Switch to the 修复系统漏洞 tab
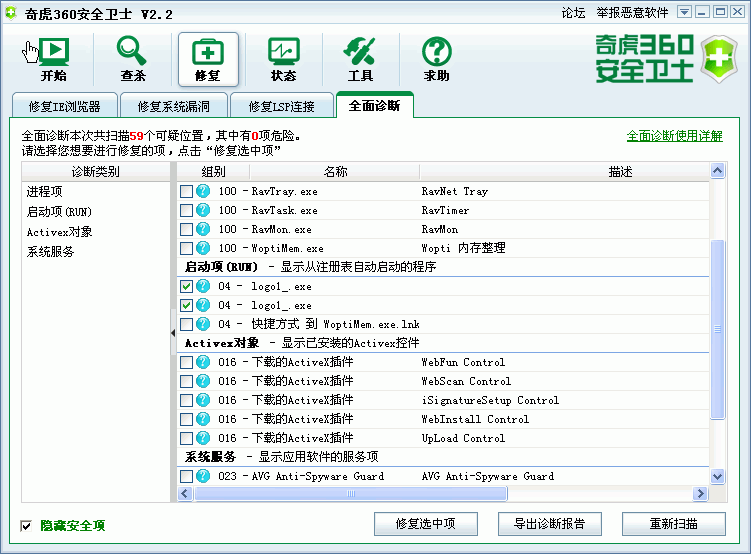The width and height of the screenshot is (751, 554). point(172,106)
